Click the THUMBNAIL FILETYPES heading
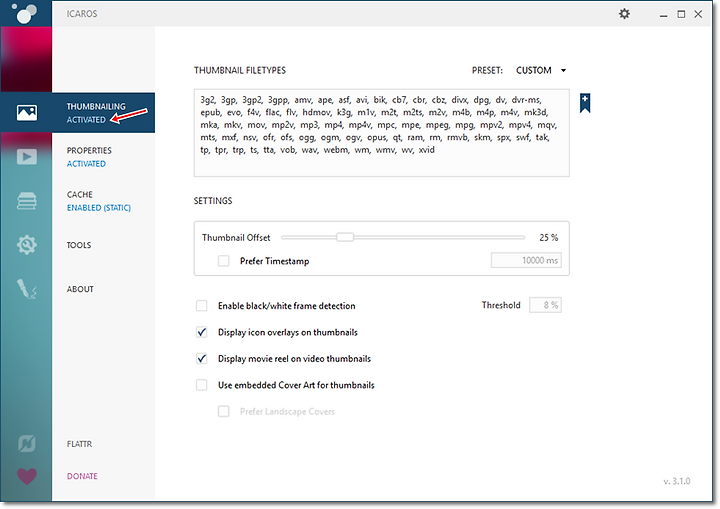The width and height of the screenshot is (720, 509). click(x=240, y=70)
